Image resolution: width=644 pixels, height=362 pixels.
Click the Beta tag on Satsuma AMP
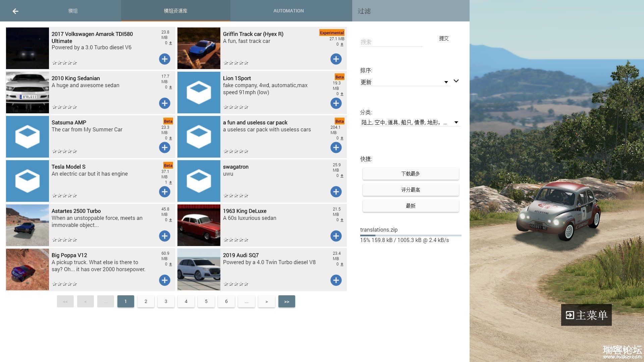coord(168,121)
